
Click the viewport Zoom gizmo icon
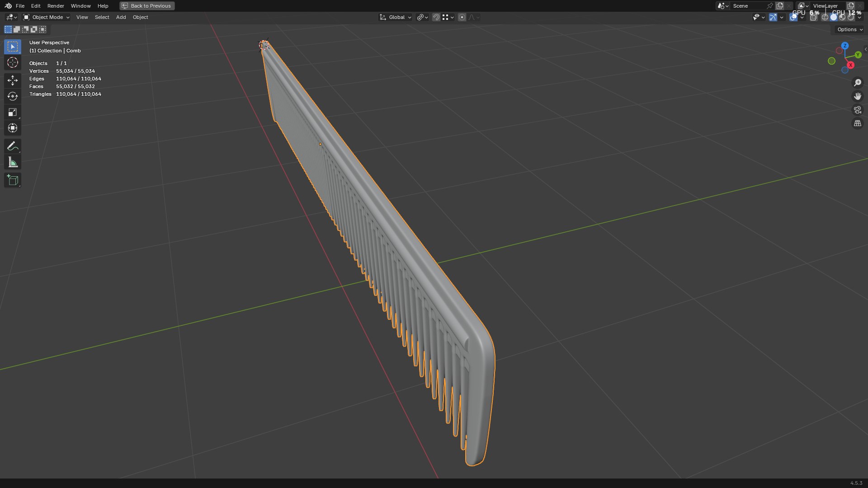(858, 83)
